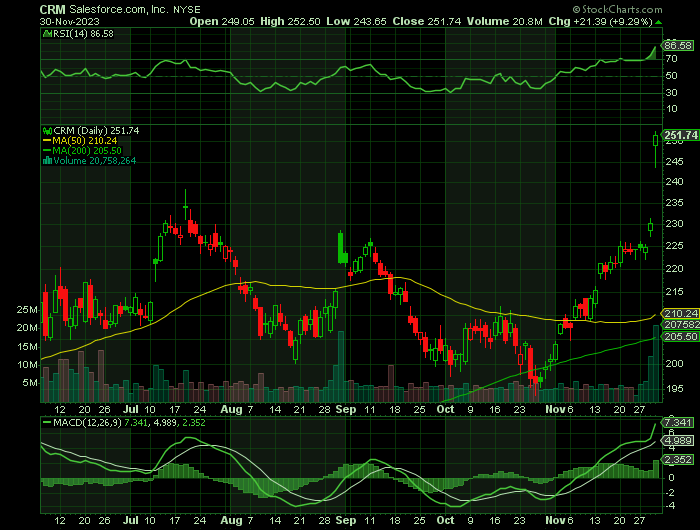The height and width of the screenshot is (530, 700).
Task: Click the tallest volume bar on the far right
Action: pyautogui.click(x=656, y=363)
